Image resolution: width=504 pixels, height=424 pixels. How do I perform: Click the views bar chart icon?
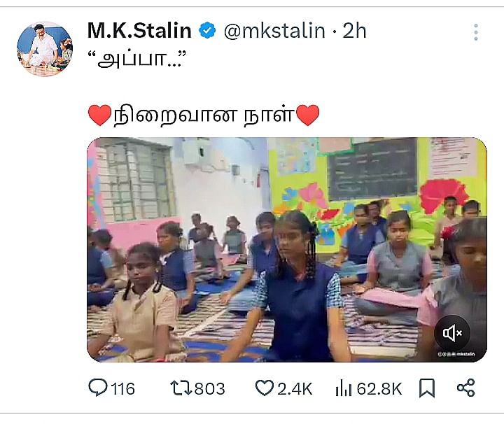pos(344,388)
